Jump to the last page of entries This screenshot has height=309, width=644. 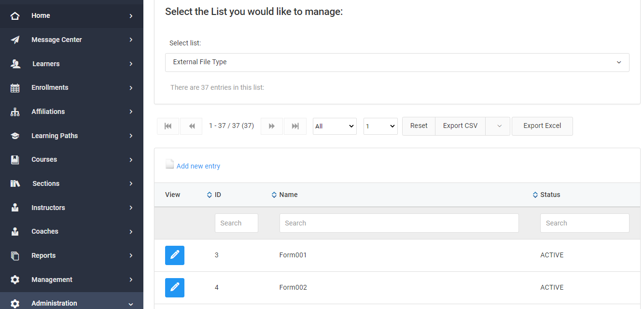(x=295, y=126)
